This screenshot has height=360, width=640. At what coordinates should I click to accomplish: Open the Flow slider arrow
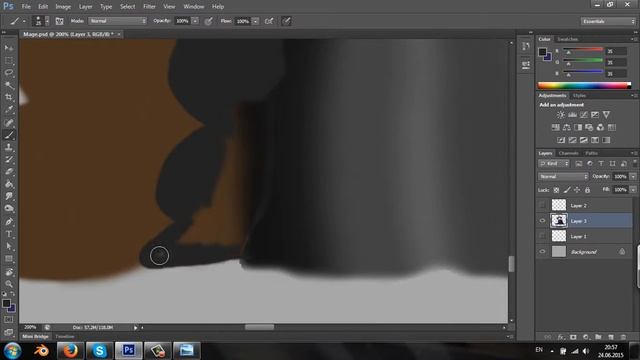pyautogui.click(x=255, y=21)
